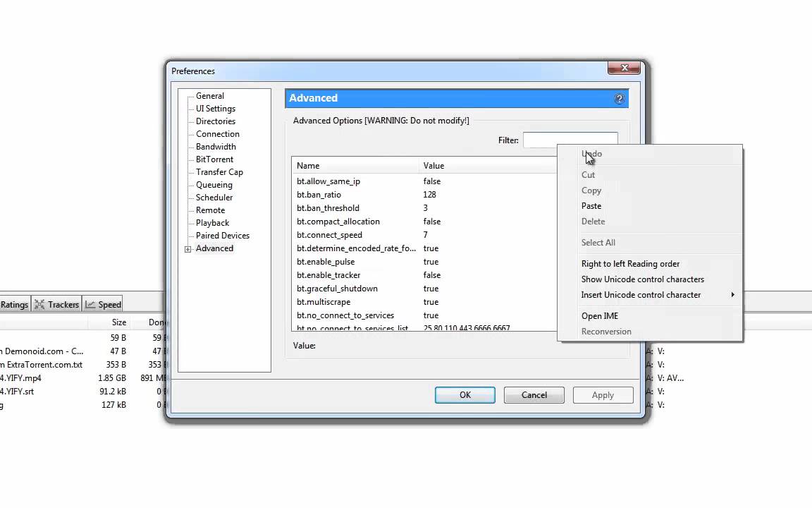812x508 pixels.
Task: Open the Queueing page
Action: 214,185
